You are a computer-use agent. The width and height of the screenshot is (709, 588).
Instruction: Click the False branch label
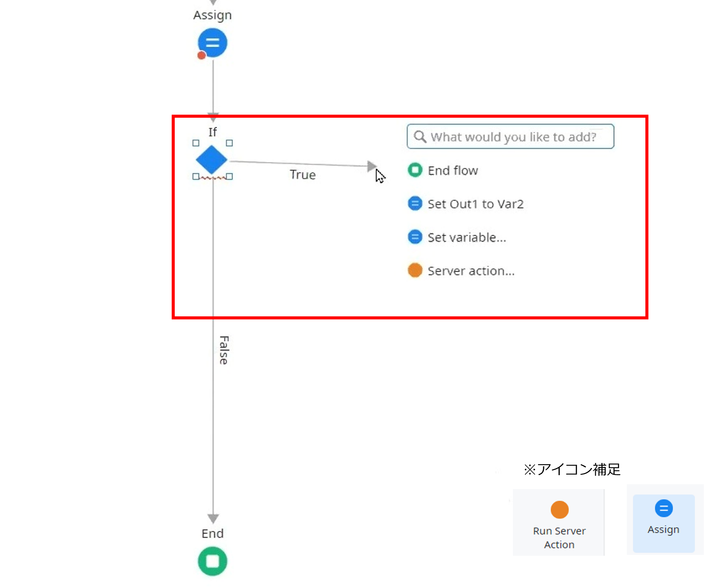click(x=224, y=350)
